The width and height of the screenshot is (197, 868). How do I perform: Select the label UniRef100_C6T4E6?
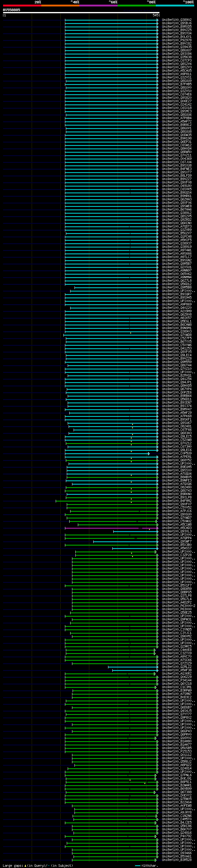[x=177, y=94]
